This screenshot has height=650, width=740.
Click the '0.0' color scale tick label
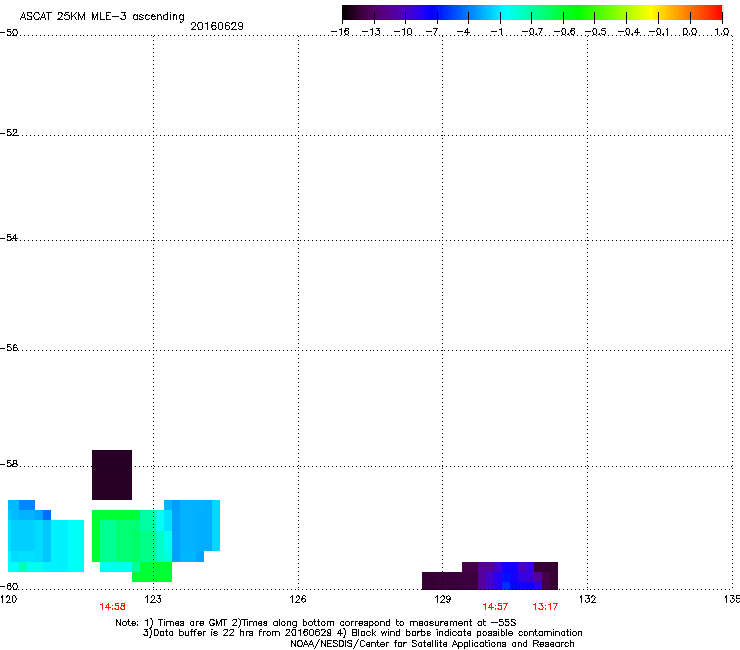(690, 32)
